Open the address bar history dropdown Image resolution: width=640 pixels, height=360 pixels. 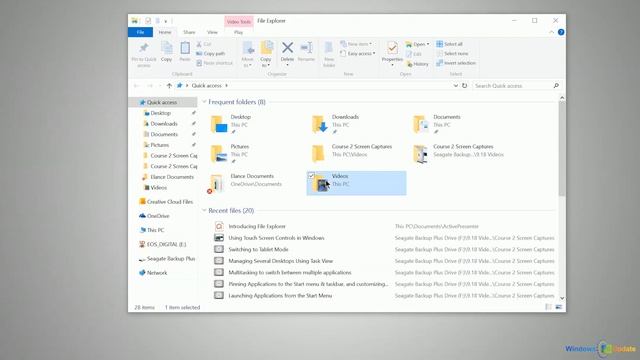tap(456, 86)
